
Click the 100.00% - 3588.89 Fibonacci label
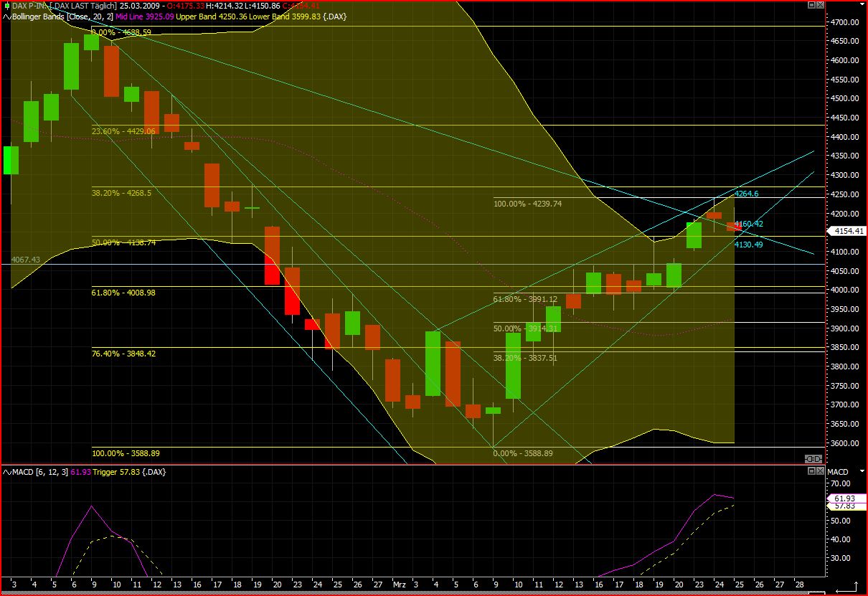[126, 453]
